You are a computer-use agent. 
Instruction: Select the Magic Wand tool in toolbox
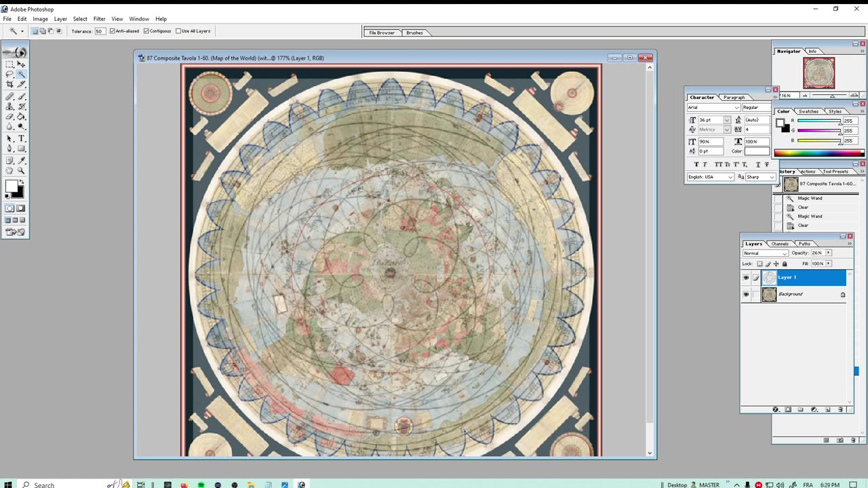pyautogui.click(x=21, y=74)
